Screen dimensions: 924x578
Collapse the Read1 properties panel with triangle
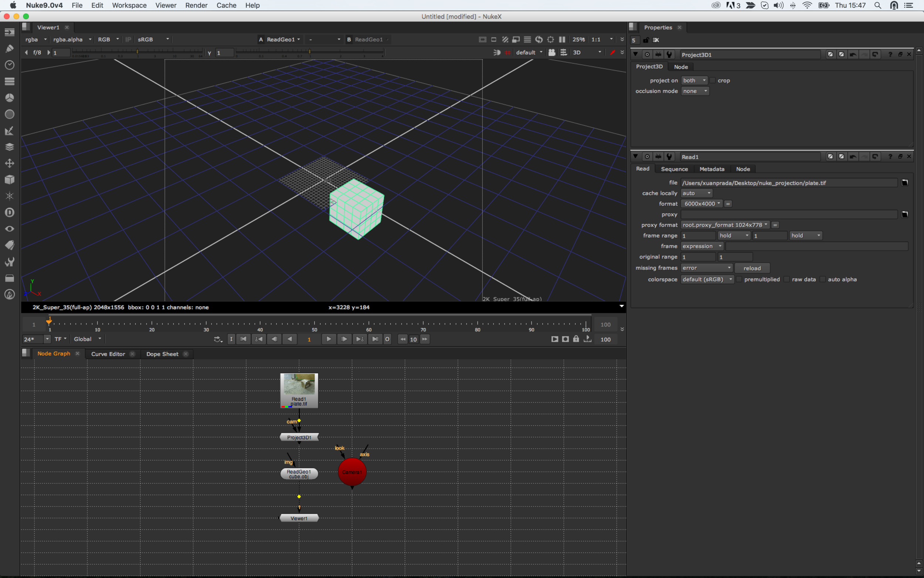pos(635,156)
